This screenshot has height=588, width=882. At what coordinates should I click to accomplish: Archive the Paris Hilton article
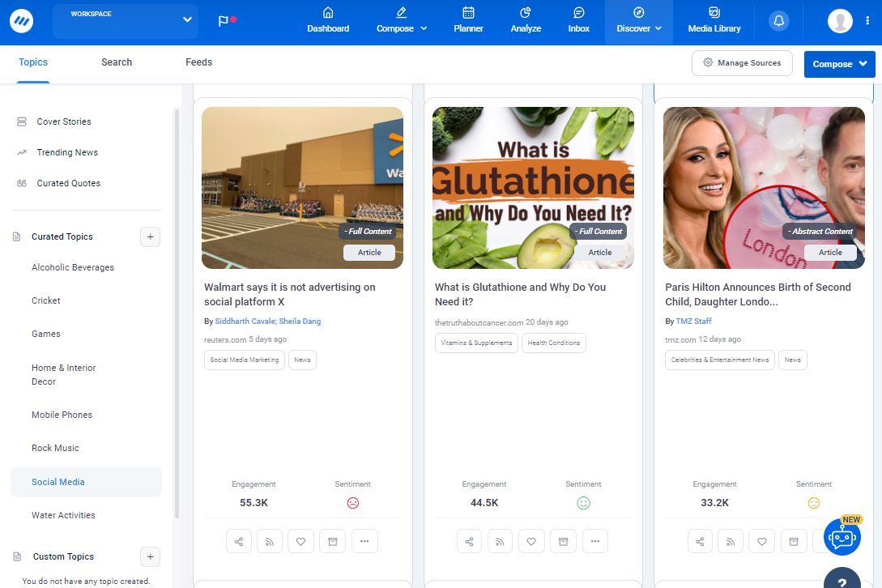[794, 541]
